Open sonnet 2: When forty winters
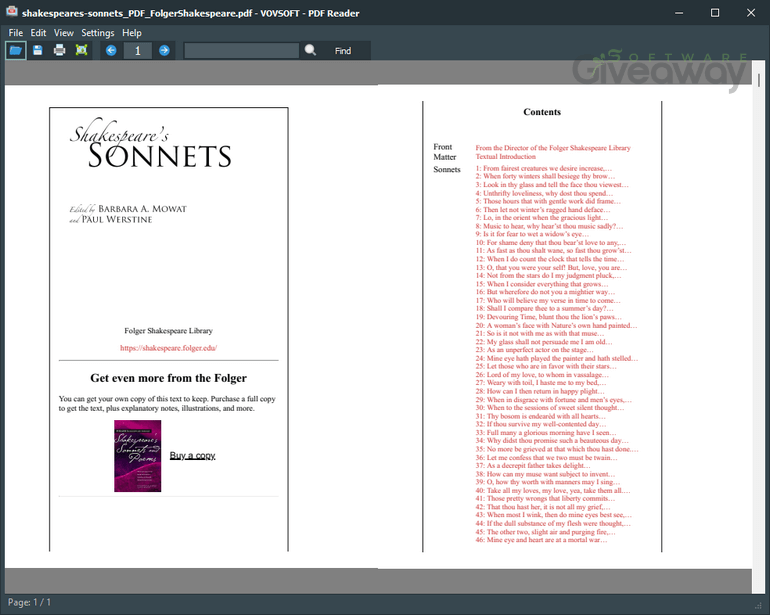 coord(545,176)
